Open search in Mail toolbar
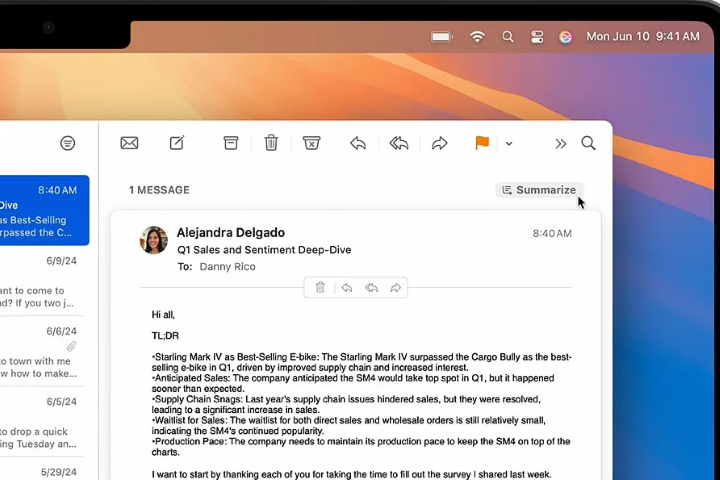This screenshot has width=720, height=480. point(588,143)
